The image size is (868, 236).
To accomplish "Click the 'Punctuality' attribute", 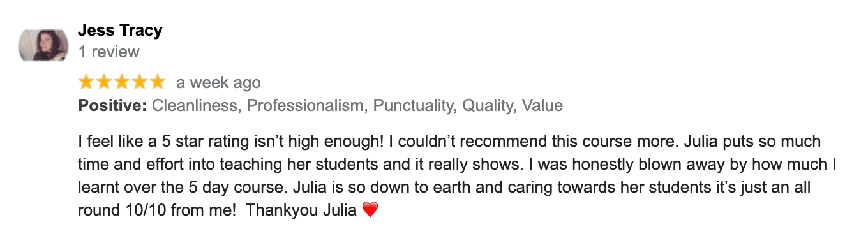I will click(x=412, y=106).
